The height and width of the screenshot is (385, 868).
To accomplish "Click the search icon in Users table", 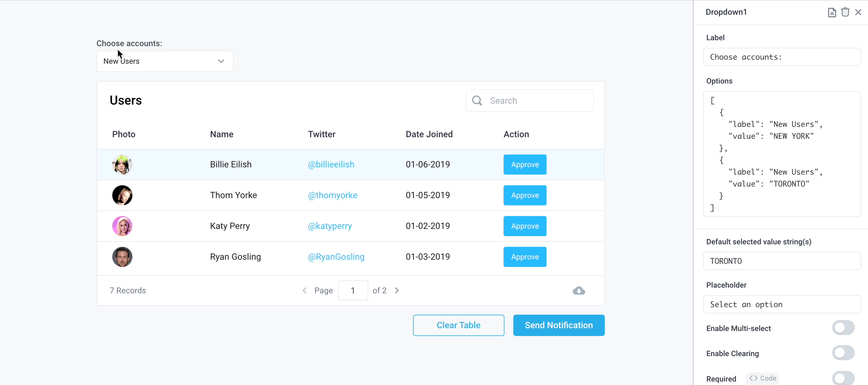I will point(477,100).
